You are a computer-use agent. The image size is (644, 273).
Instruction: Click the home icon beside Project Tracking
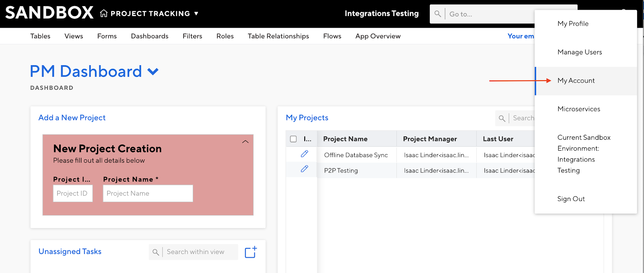tap(104, 14)
